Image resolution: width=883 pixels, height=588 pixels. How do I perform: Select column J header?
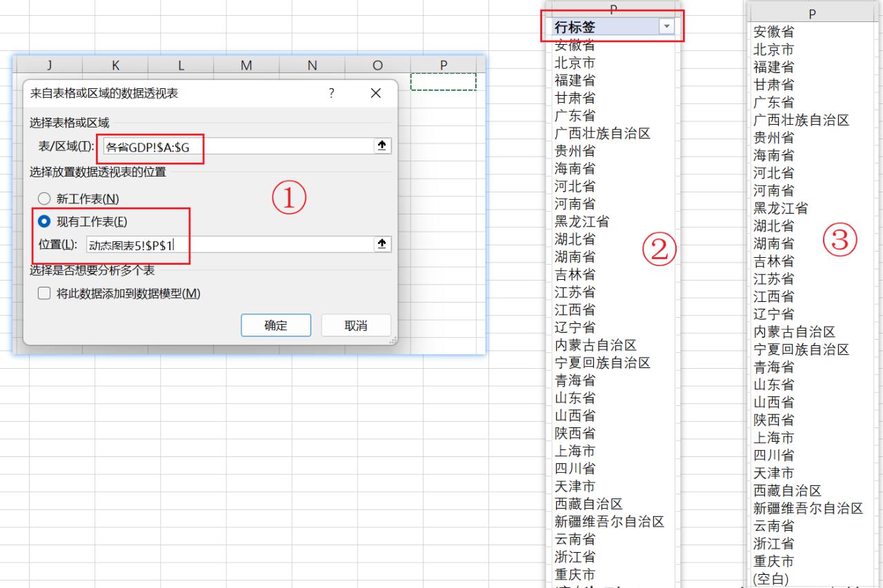pos(49,65)
